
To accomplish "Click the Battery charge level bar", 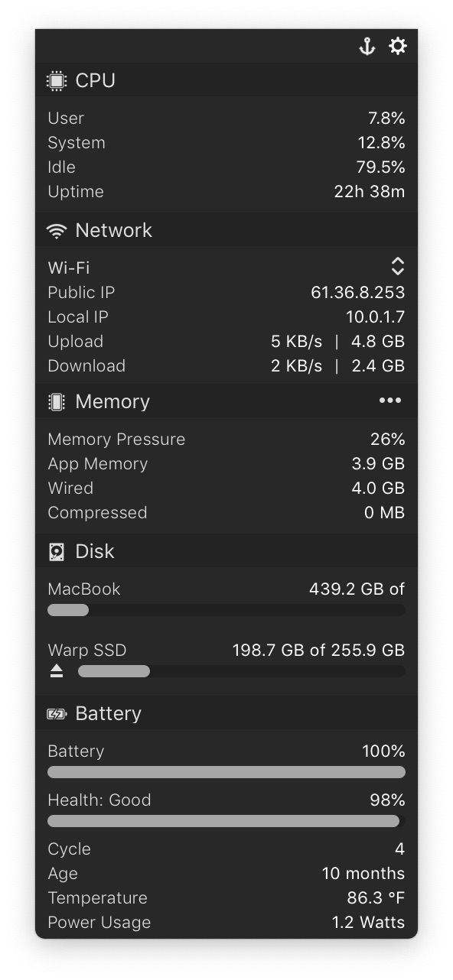I will click(226, 772).
